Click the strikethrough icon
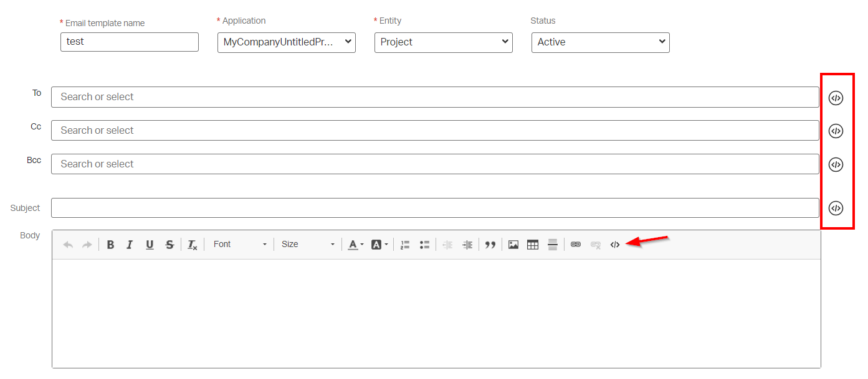The width and height of the screenshot is (868, 379). pos(169,245)
